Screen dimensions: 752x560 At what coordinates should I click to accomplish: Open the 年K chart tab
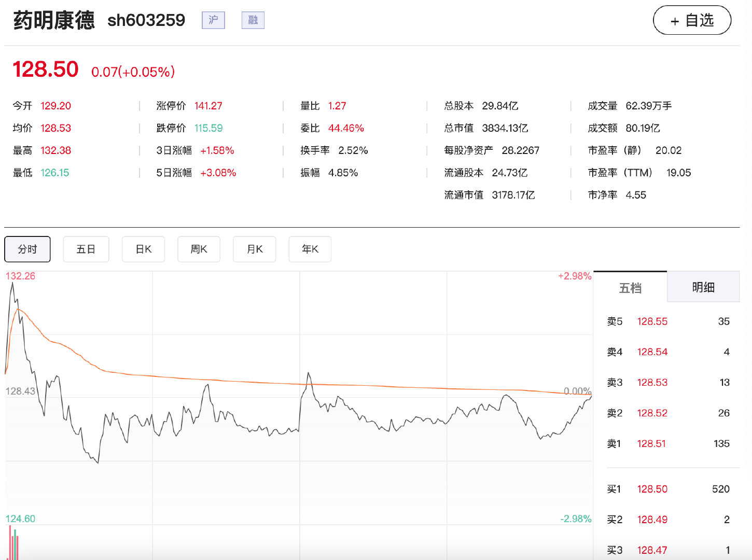310,249
